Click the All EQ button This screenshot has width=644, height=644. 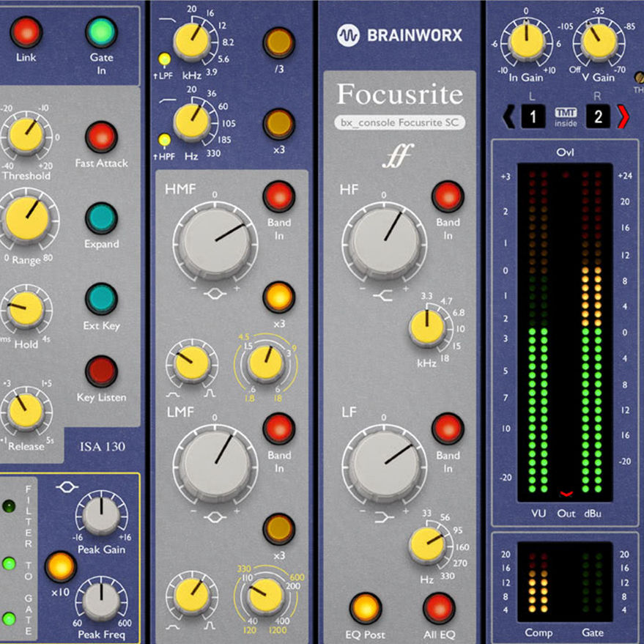click(x=439, y=608)
